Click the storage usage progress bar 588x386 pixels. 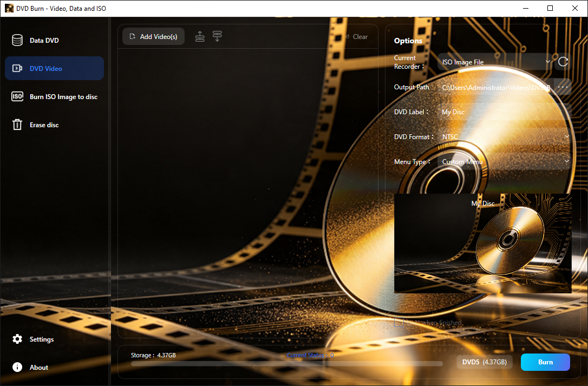pyautogui.click(x=287, y=363)
